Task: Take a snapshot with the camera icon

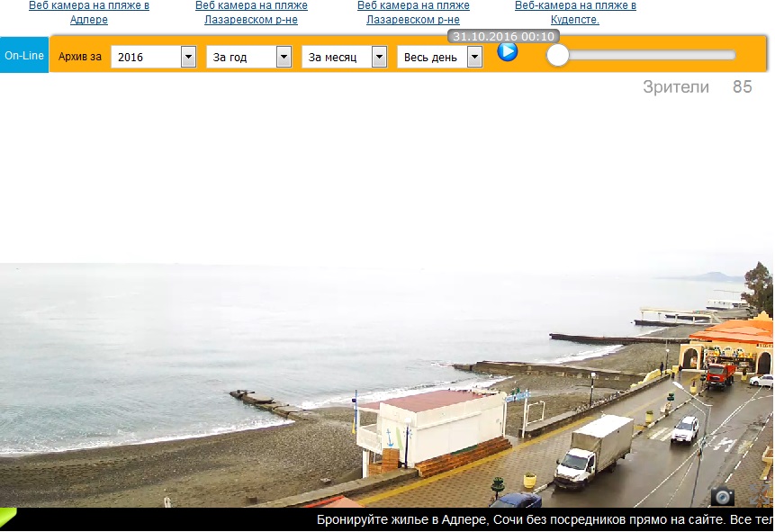Action: click(722, 496)
